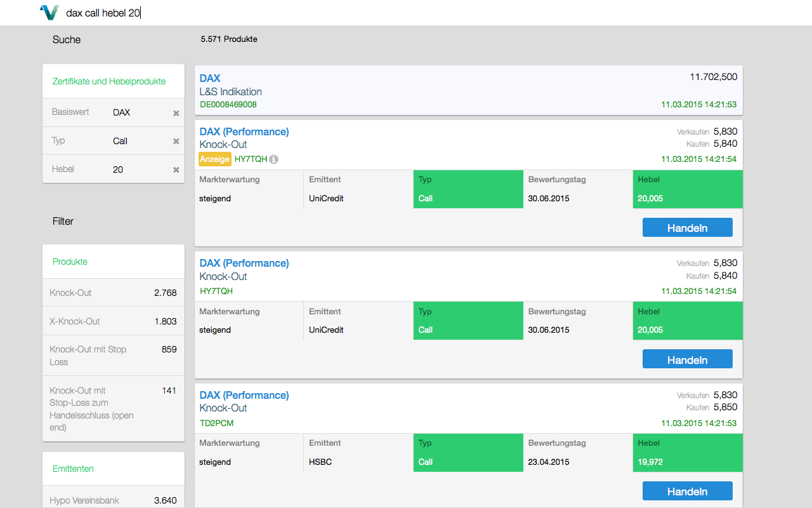This screenshot has width=812, height=508.
Task: Click the TD2PCM product code
Action: pos(216,423)
